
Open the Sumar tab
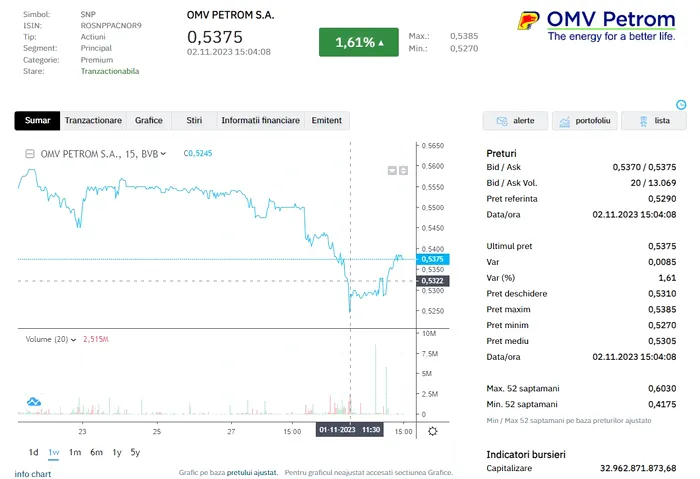pos(37,121)
